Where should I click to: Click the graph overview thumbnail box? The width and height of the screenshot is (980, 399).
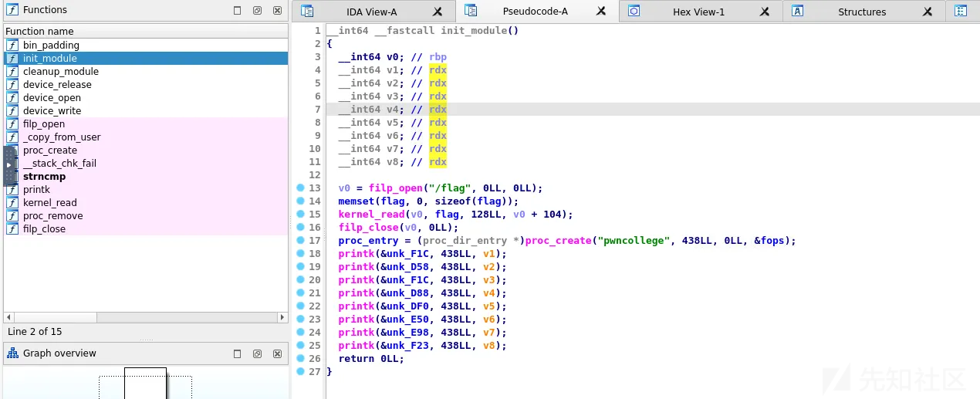(145, 384)
